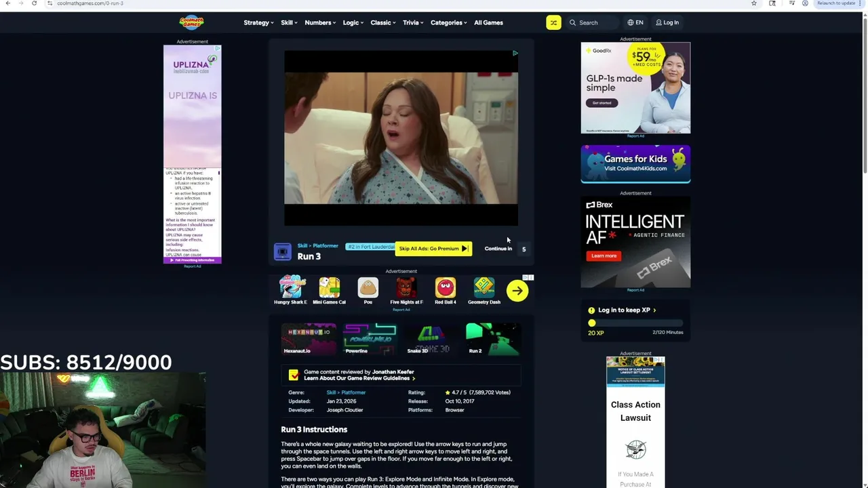Click the Coolmath Games logo

tap(191, 22)
